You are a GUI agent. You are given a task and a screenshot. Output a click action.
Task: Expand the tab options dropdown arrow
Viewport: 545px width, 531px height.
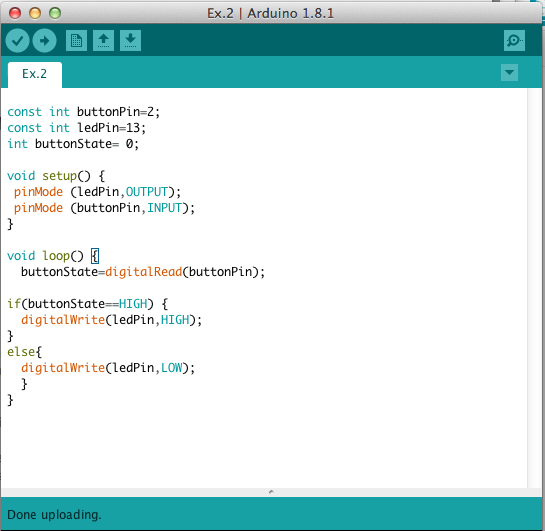510,73
